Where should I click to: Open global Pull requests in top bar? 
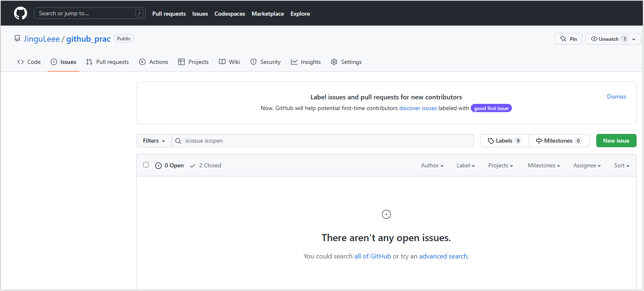point(169,14)
